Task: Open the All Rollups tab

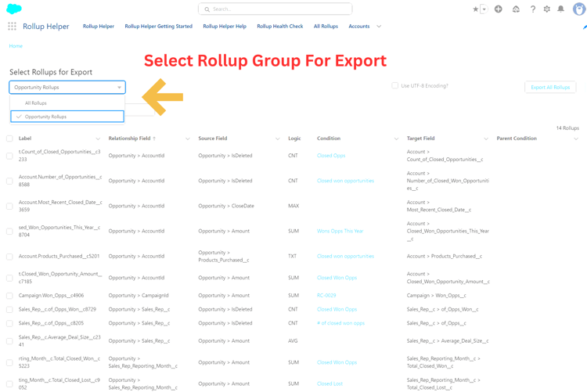Action: click(326, 26)
